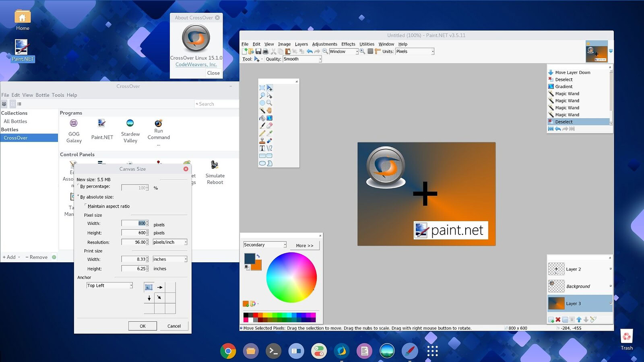The height and width of the screenshot is (362, 644).
Task: Close the About CrossOver dialog via Close
Action: point(213,73)
